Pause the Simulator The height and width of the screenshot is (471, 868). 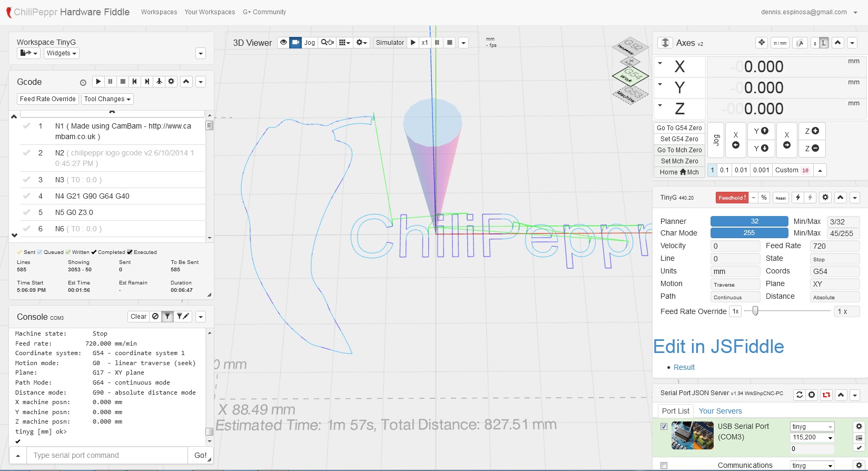tap(437, 43)
